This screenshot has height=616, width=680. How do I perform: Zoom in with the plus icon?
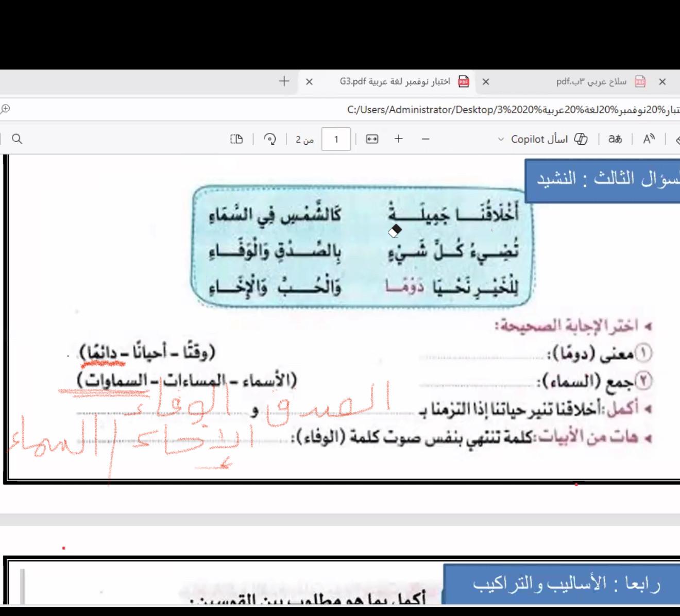399,139
